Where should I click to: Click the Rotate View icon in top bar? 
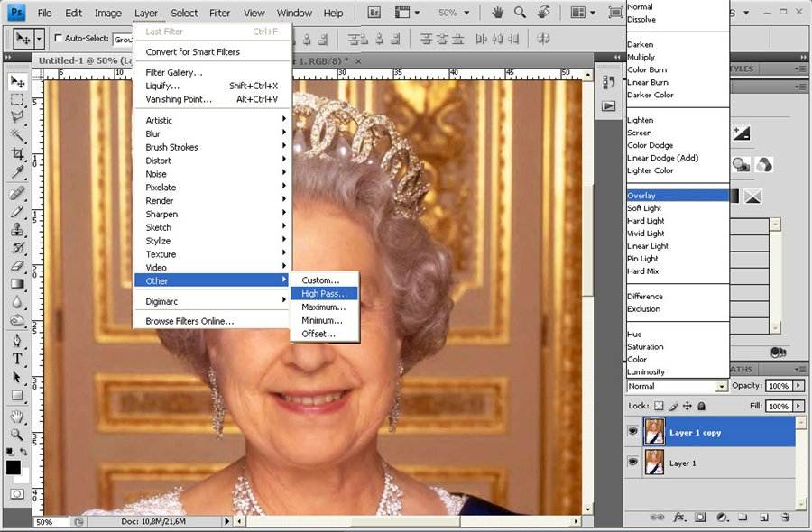pyautogui.click(x=543, y=13)
